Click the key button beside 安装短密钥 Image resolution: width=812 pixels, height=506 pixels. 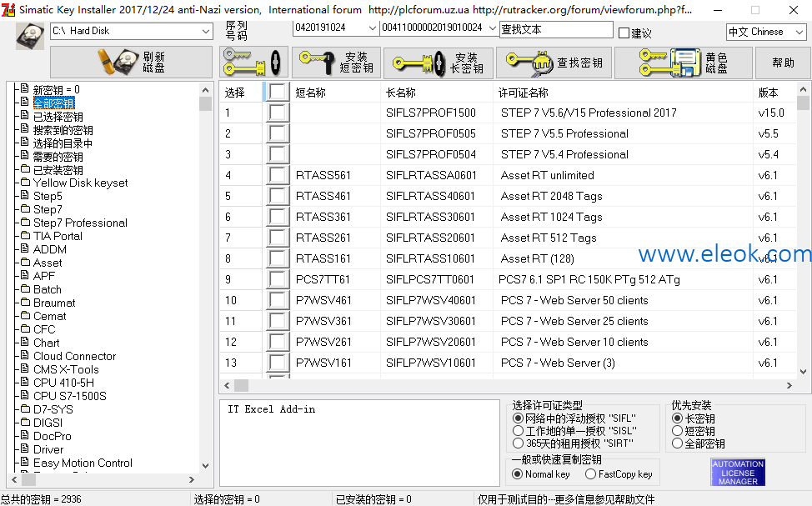253,63
